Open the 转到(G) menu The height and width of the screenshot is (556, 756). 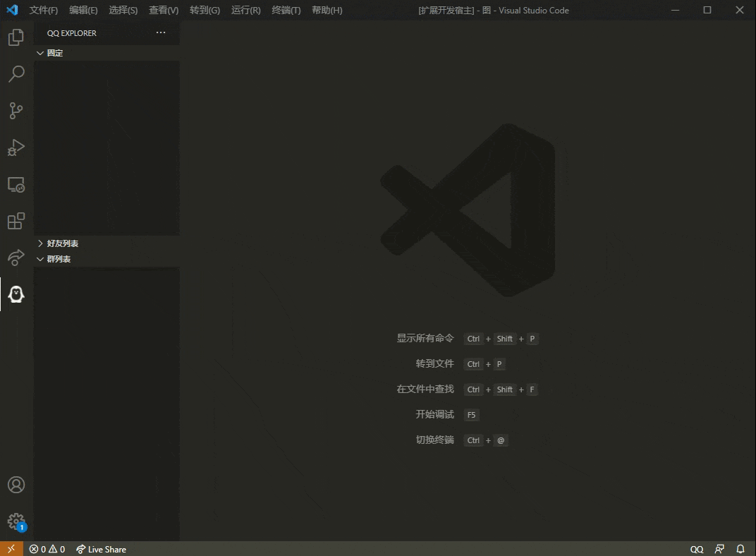pos(205,10)
